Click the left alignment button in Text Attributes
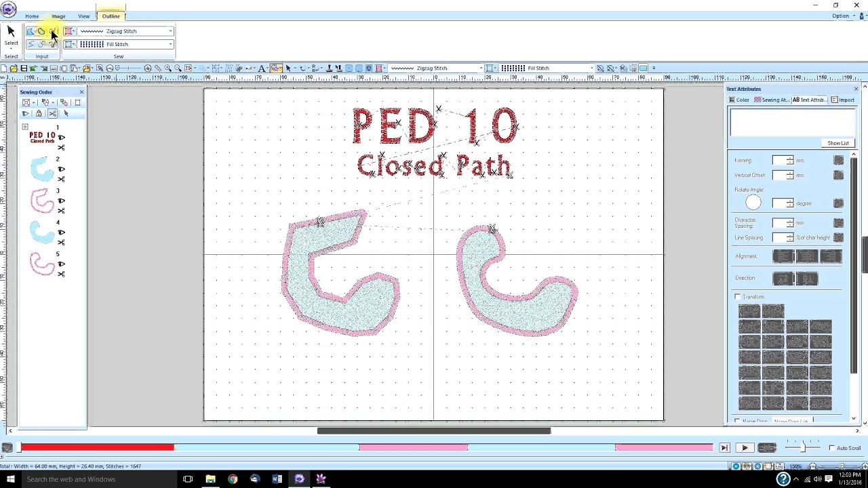The height and width of the screenshot is (488, 868). [x=783, y=256]
